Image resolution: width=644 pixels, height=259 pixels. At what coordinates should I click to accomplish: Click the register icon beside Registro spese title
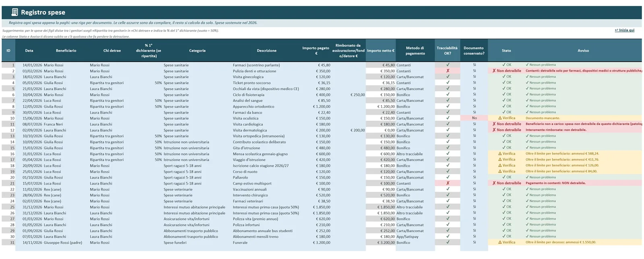(x=15, y=12)
